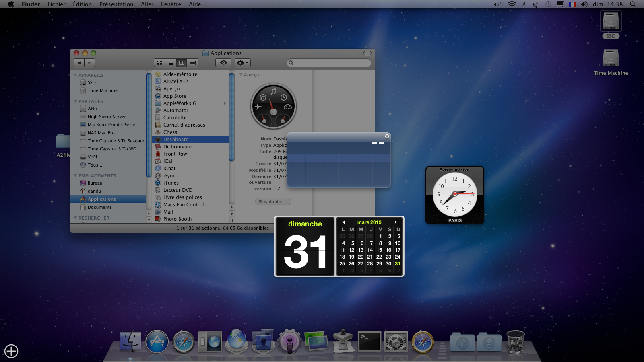Launch Terminal from the Dock
644x362 pixels.
369,341
